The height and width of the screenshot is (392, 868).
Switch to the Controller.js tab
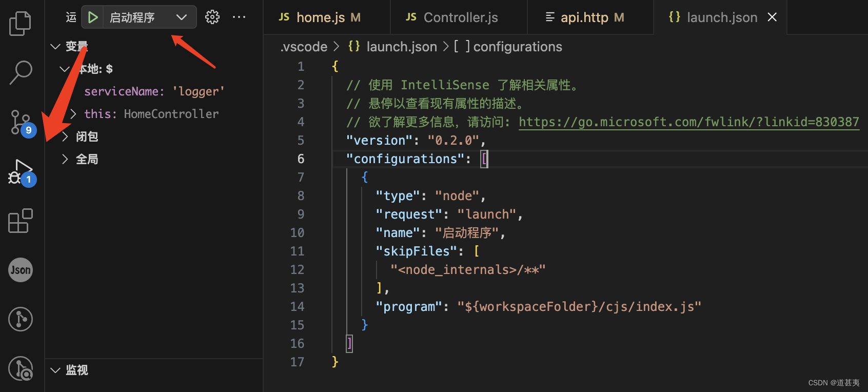458,17
